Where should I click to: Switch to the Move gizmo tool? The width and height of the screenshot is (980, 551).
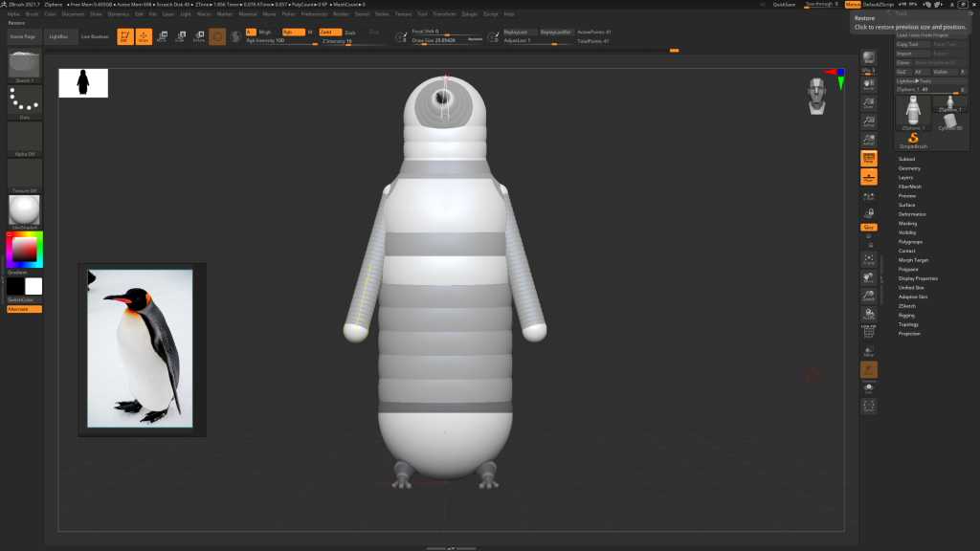click(161, 37)
